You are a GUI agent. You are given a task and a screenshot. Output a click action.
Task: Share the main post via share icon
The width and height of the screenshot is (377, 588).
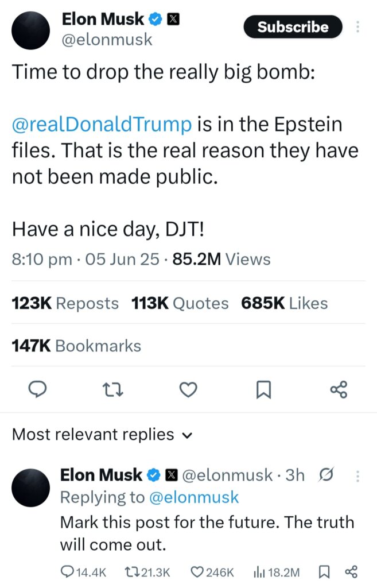[339, 390]
